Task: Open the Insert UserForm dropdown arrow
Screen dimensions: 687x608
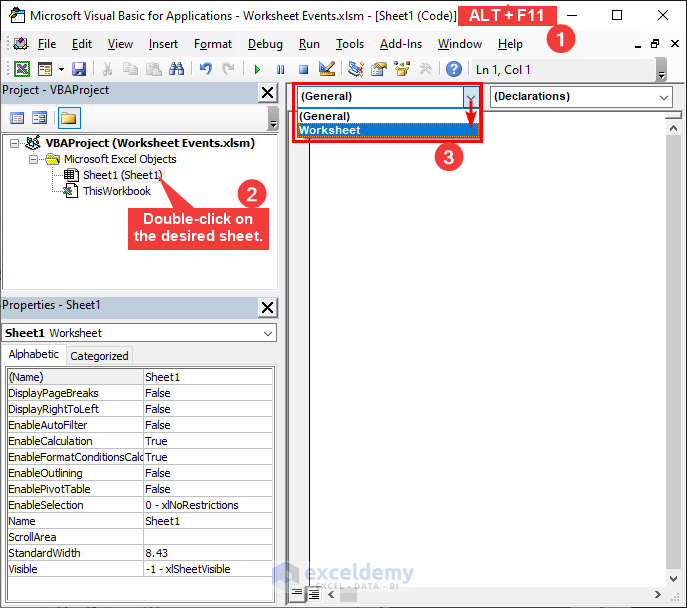Action: click(x=61, y=69)
